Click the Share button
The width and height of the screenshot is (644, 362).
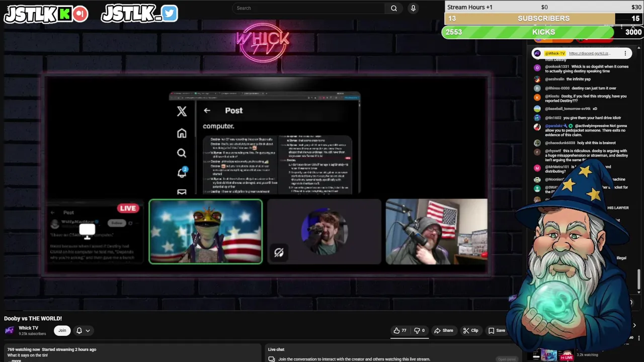tap(444, 330)
